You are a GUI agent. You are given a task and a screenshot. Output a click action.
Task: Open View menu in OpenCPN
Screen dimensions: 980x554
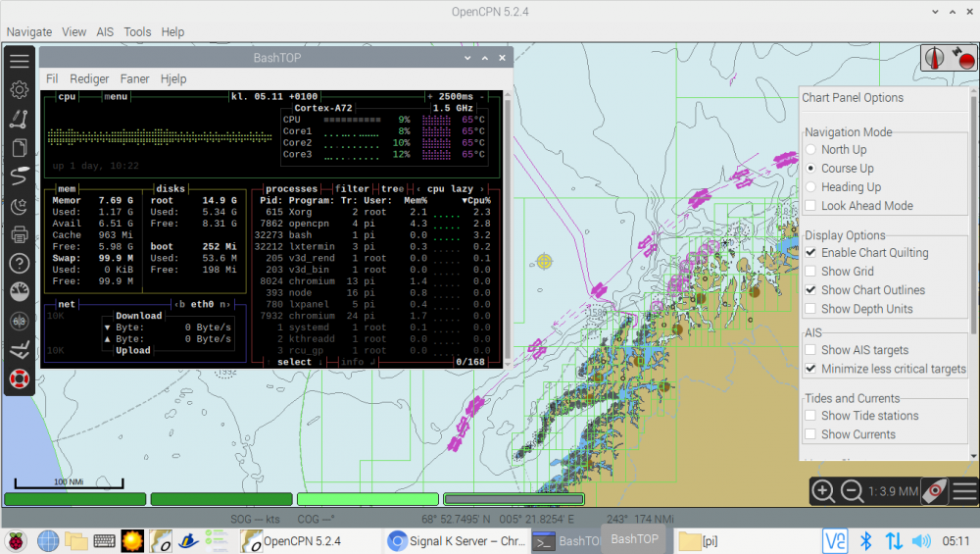(x=73, y=32)
